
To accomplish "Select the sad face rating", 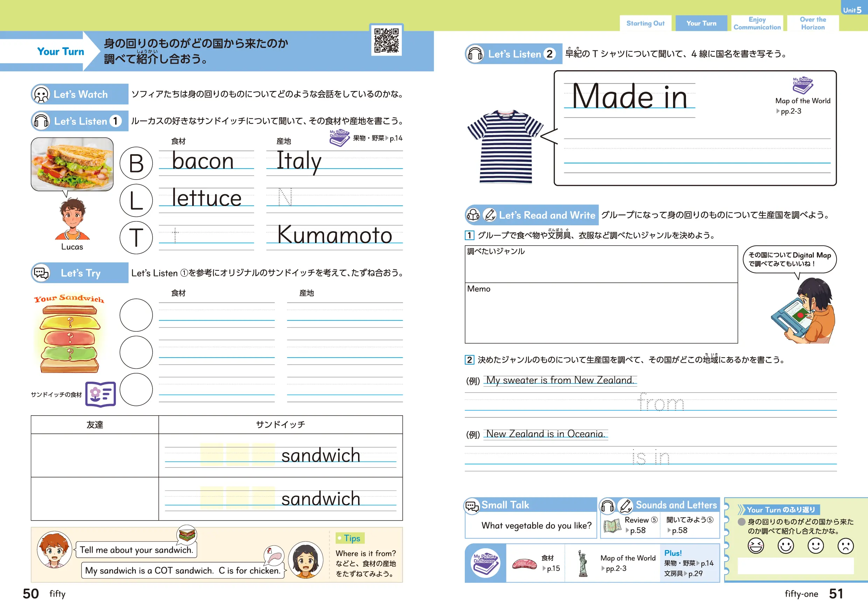I will pos(845,545).
